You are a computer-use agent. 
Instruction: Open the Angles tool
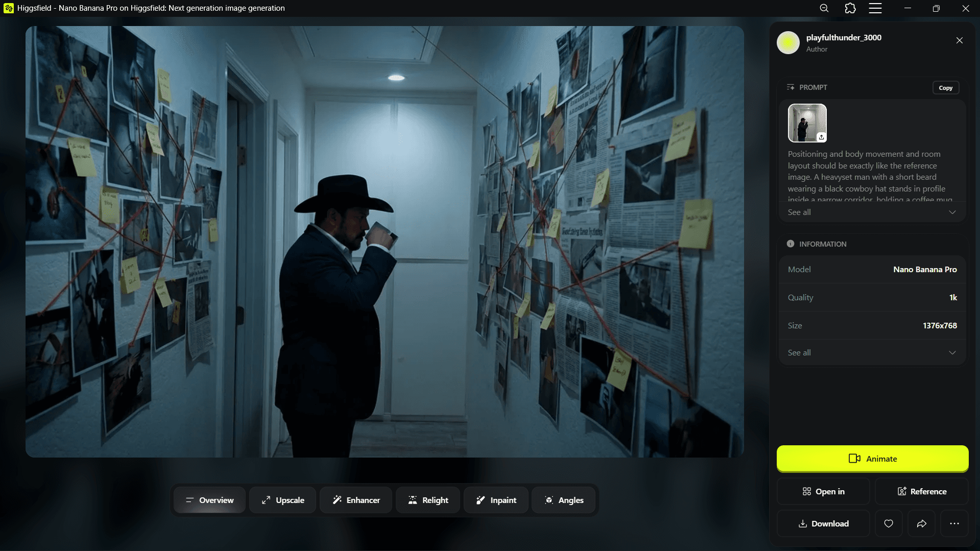[563, 500]
